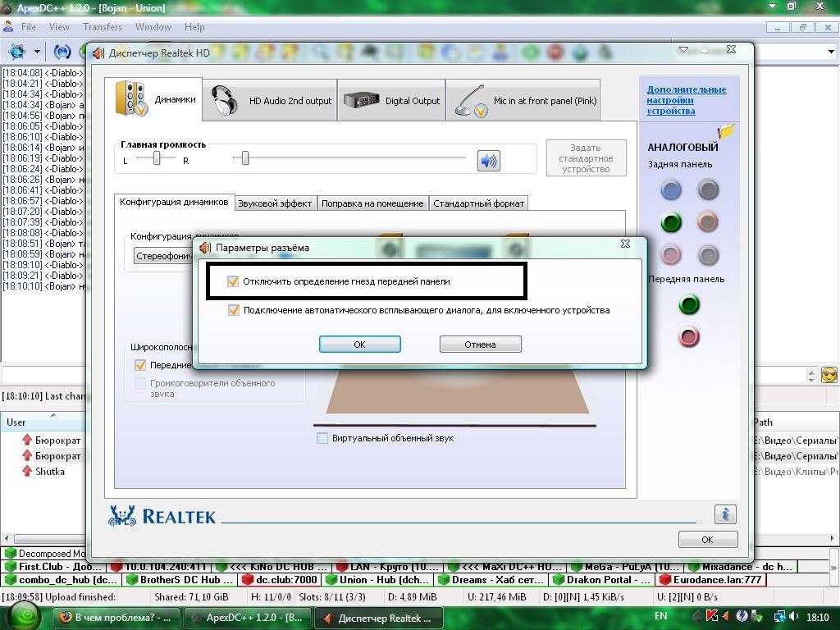Image resolution: width=840 pixels, height=630 pixels.
Task: Switch to Mic in at front panel tab
Action: coord(523,100)
